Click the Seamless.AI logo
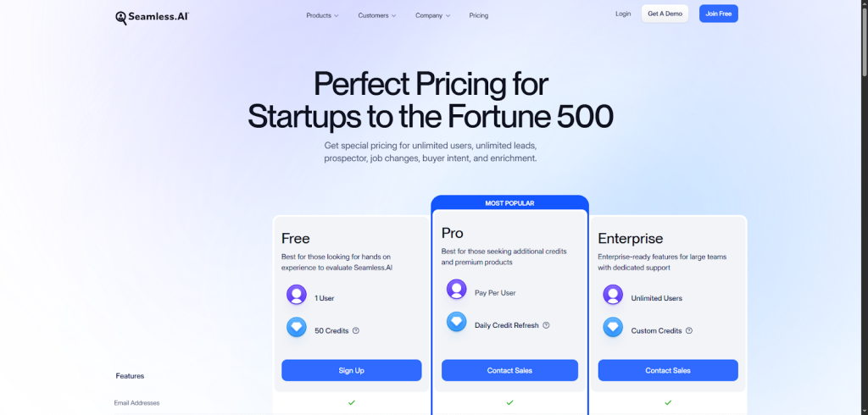This screenshot has height=415, width=868. [x=152, y=15]
